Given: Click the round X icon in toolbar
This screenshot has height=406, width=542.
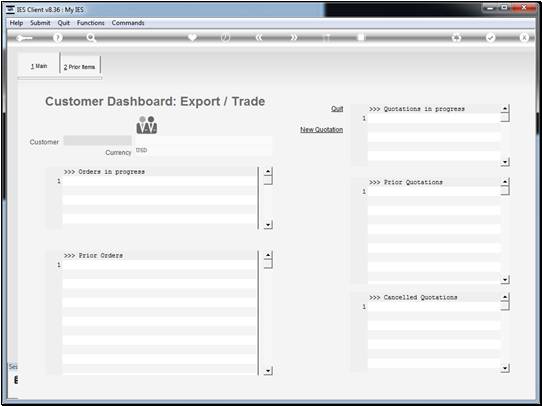Looking at the screenshot, I should coord(524,38).
